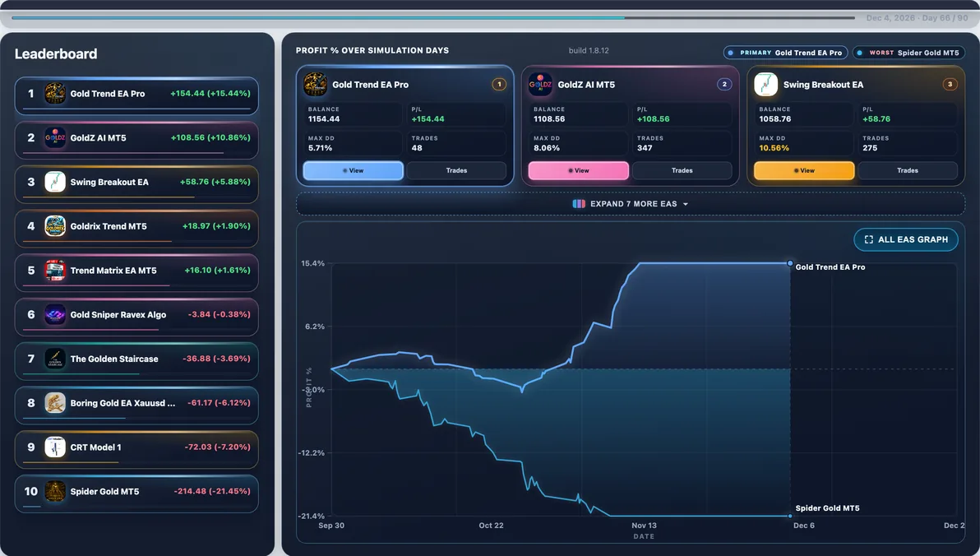Screen dimensions: 980x556
Task: Click the Primary Gold Trend EA Pro pill
Action: (x=785, y=53)
